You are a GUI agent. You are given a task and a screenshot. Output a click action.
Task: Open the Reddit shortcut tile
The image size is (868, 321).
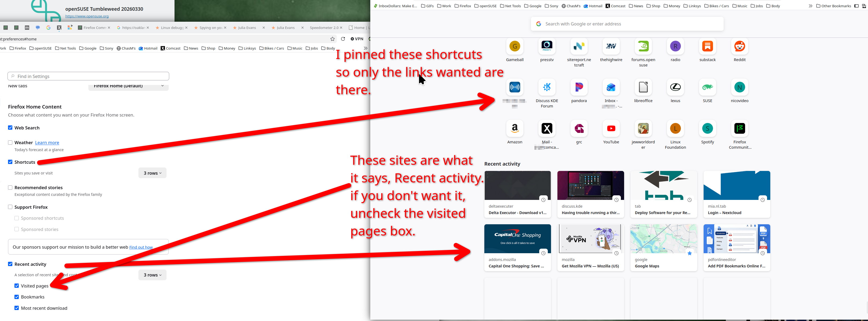click(x=739, y=47)
